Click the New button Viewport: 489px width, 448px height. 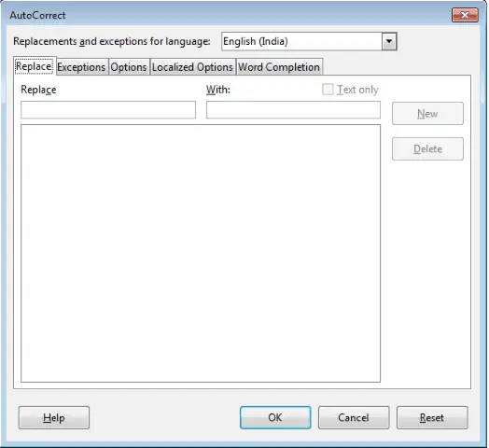(427, 114)
